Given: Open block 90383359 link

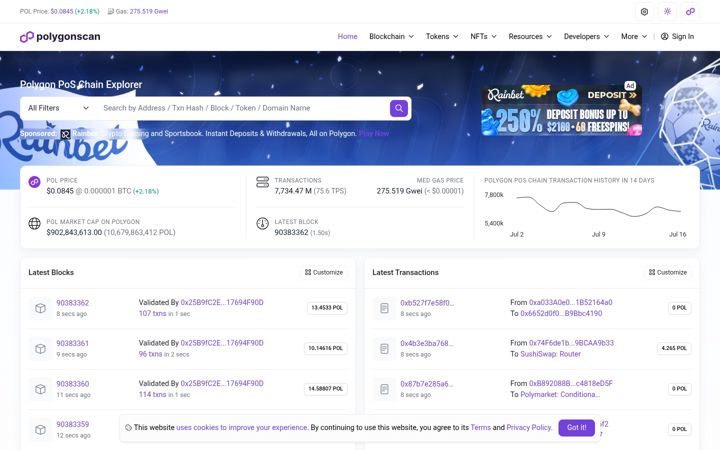Looking at the screenshot, I should tap(73, 424).
